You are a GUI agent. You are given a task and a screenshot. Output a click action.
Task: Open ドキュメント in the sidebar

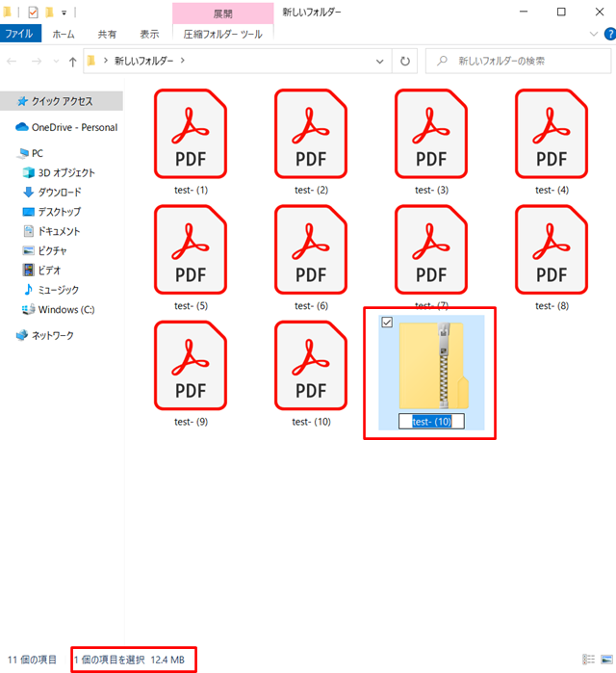pyautogui.click(x=51, y=231)
